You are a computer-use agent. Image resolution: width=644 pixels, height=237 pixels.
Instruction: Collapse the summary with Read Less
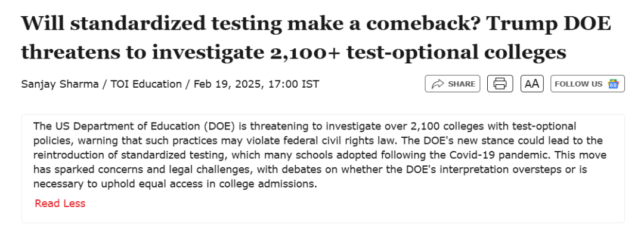pos(60,203)
